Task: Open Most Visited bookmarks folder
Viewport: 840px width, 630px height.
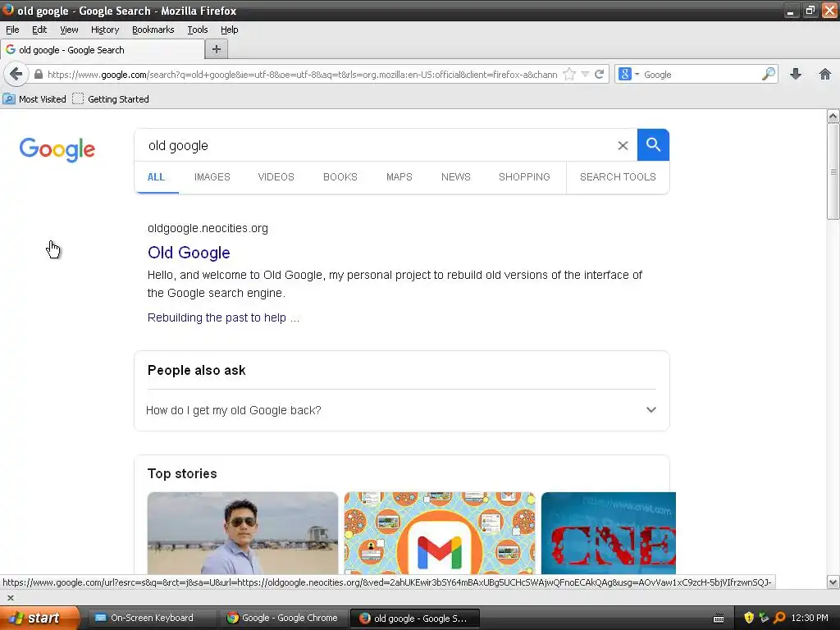Action: pos(34,99)
